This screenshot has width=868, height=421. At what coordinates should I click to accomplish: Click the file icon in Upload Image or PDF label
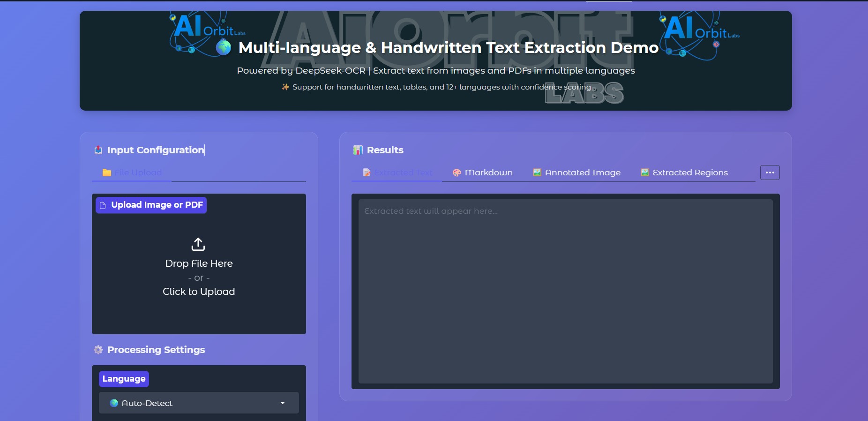[x=103, y=205]
